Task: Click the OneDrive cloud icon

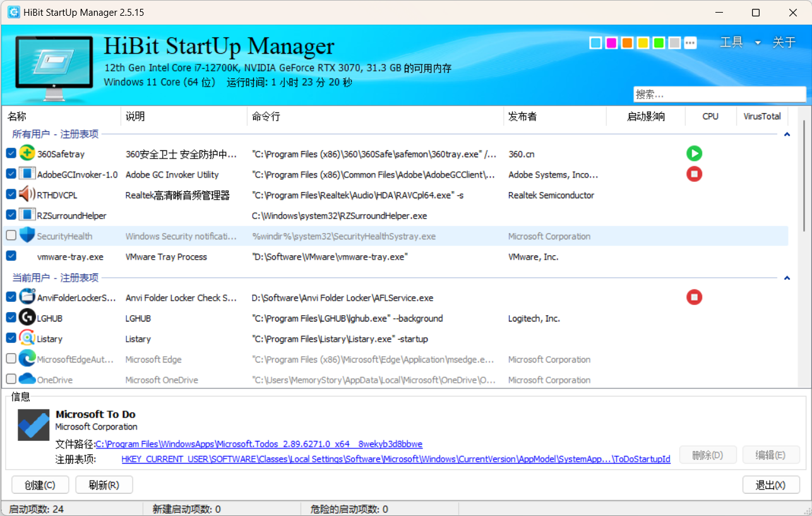Action: coord(27,379)
